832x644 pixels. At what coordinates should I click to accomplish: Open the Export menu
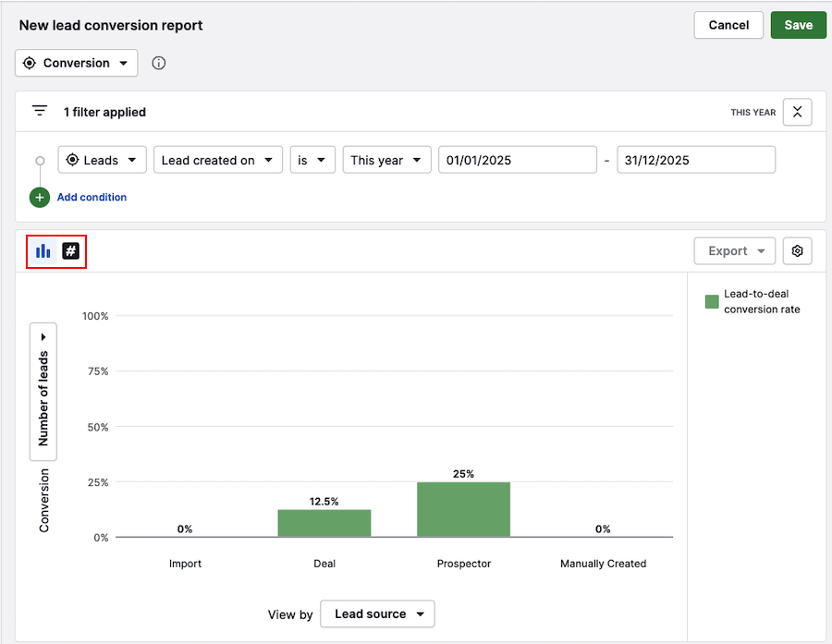(x=735, y=251)
